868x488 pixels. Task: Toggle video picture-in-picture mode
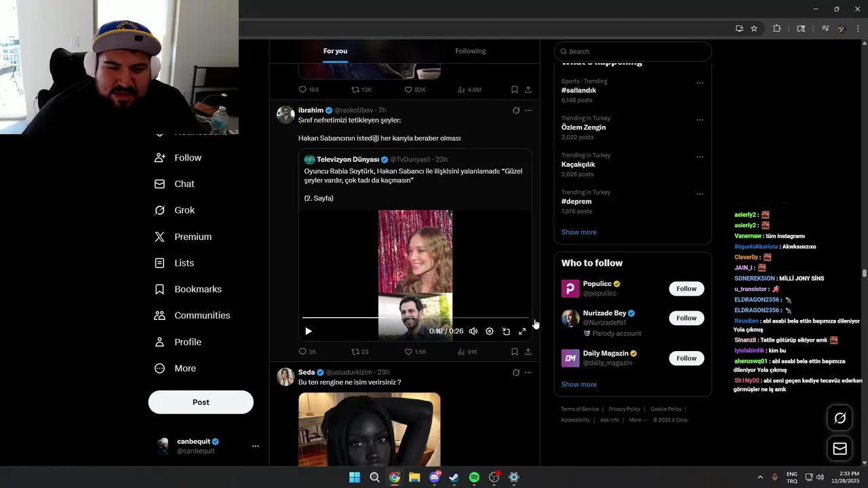(506, 331)
